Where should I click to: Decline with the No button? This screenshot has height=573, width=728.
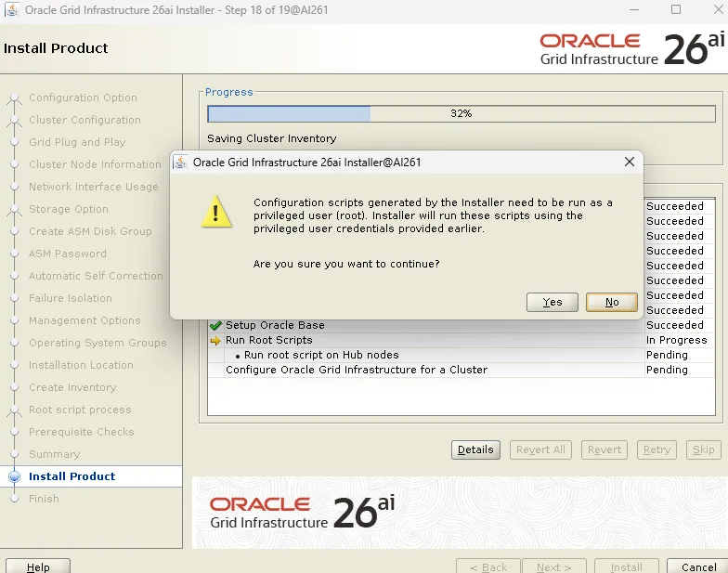pyautogui.click(x=611, y=303)
